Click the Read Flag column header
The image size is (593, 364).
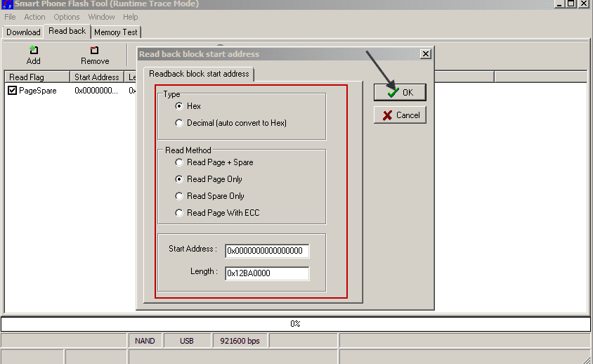[37, 77]
